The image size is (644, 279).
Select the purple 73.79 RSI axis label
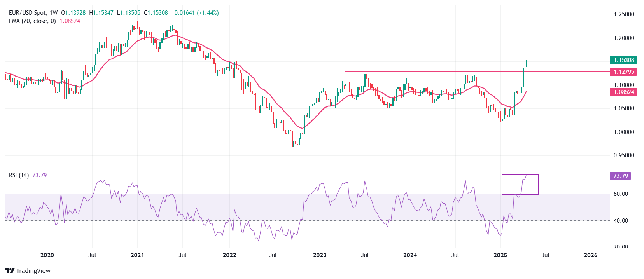pyautogui.click(x=620, y=176)
